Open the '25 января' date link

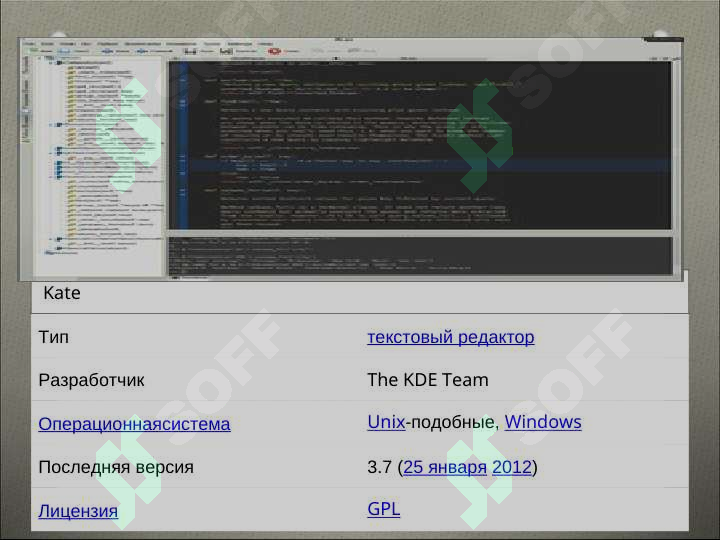point(445,467)
